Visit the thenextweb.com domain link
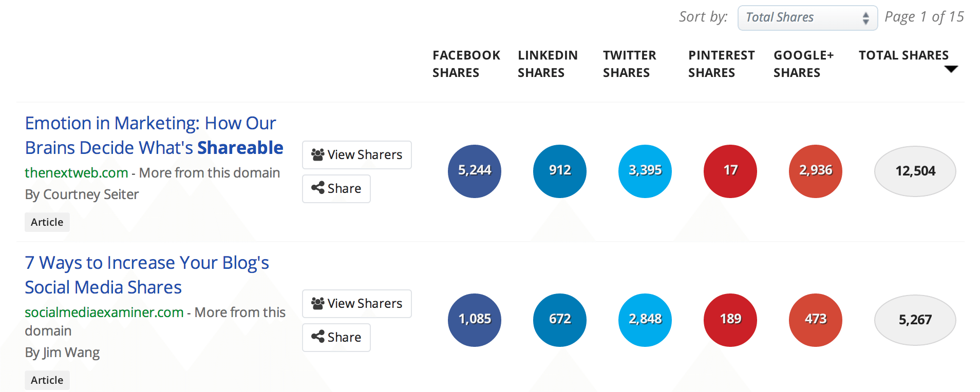Screen dimensions: 980x392 tap(76, 172)
